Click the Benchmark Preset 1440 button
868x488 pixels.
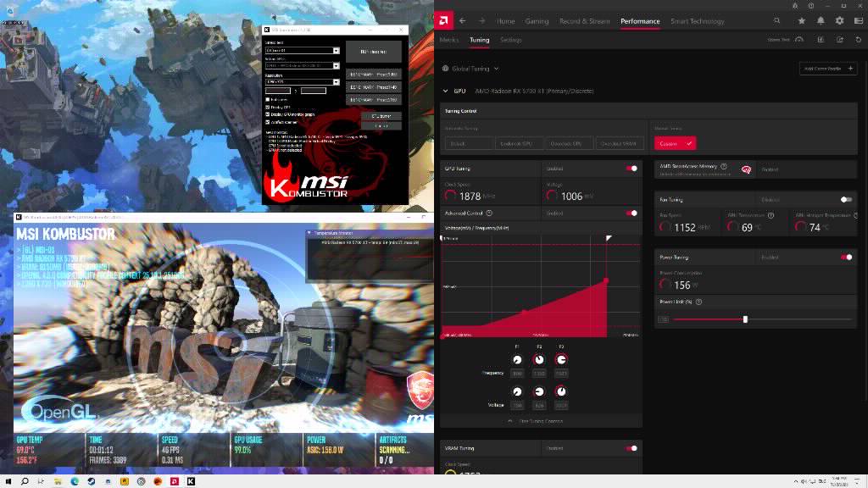pos(374,87)
